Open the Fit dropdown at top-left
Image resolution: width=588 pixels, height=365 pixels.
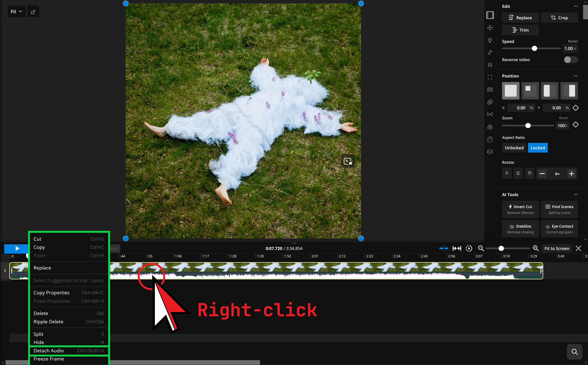point(16,11)
